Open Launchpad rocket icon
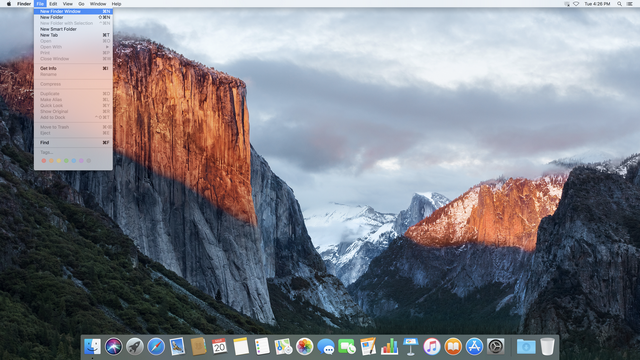640x360 pixels. tap(134, 347)
